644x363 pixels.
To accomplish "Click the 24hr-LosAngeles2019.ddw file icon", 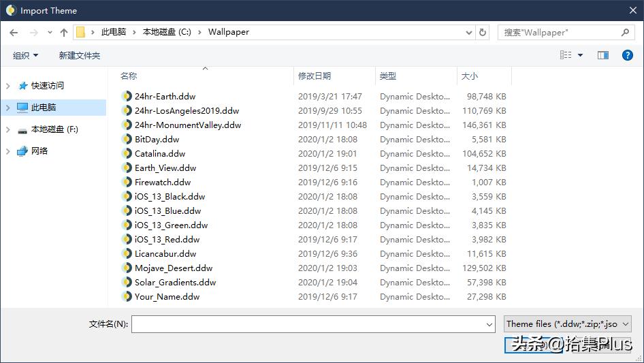I will tap(127, 110).
